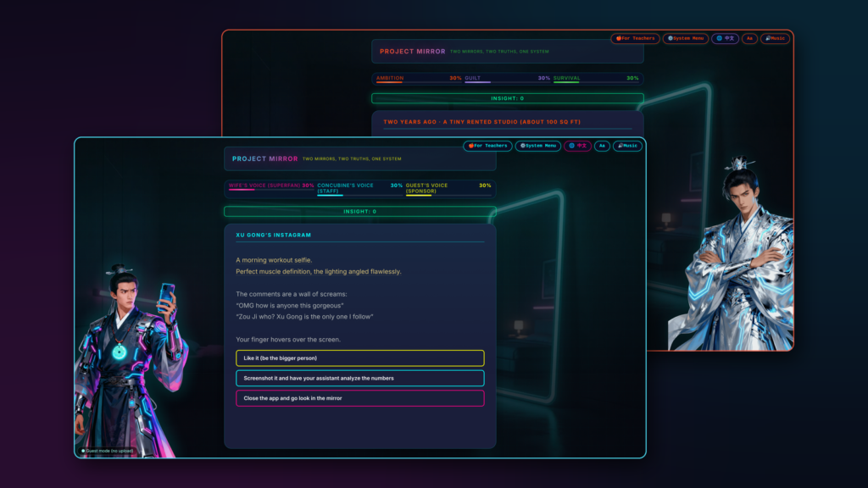Click the Survival meter in the back window

pyautogui.click(x=596, y=79)
